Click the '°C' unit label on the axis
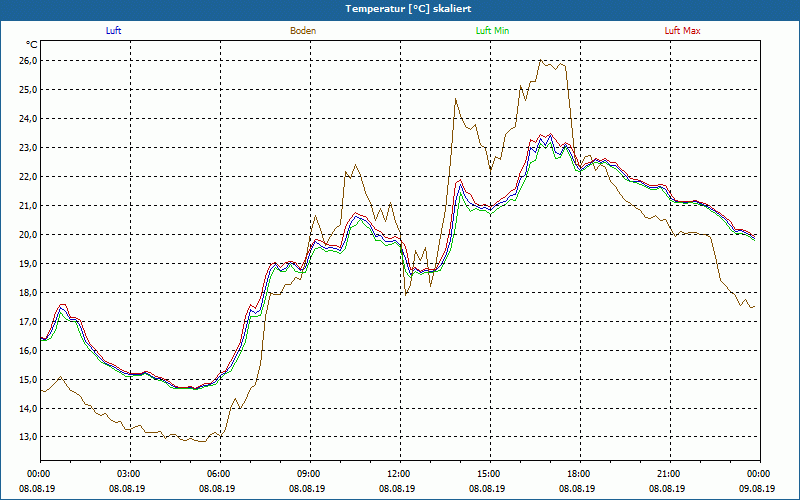The height and width of the screenshot is (500, 800). point(32,45)
